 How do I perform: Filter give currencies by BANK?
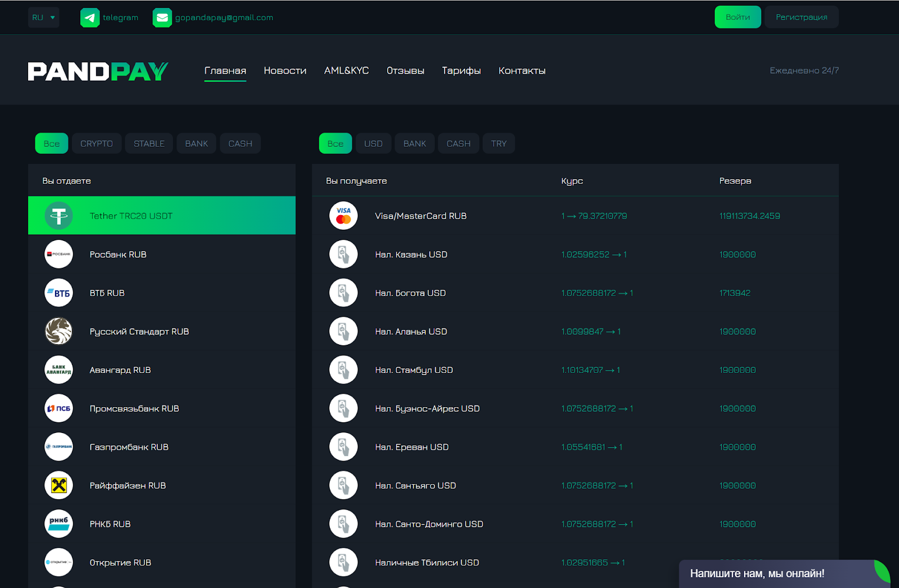pos(197,143)
